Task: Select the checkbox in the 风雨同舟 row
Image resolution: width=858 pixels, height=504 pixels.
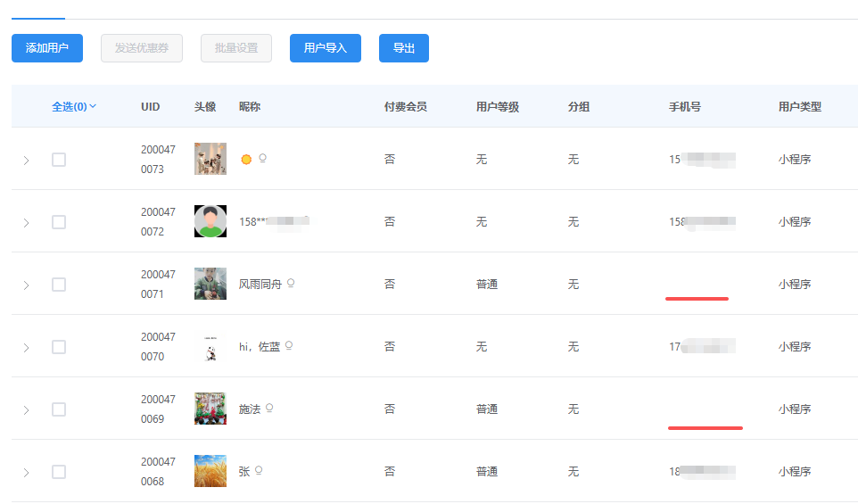Action: coord(59,285)
